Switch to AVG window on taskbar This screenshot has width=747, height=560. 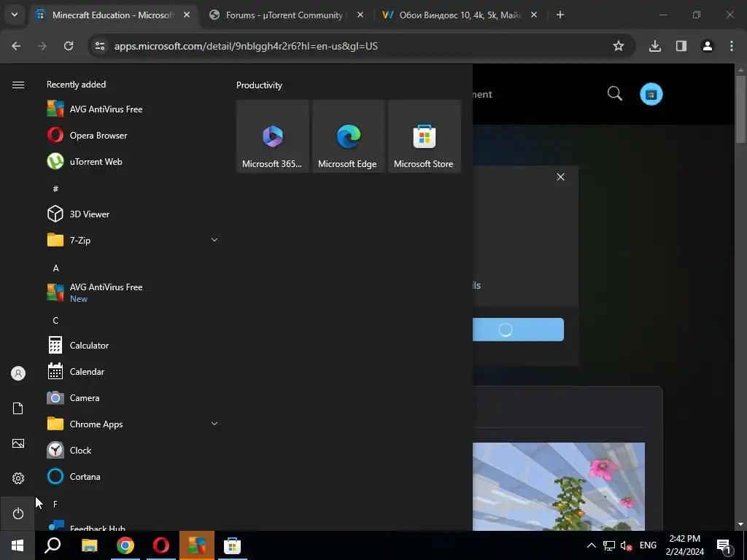tap(197, 545)
